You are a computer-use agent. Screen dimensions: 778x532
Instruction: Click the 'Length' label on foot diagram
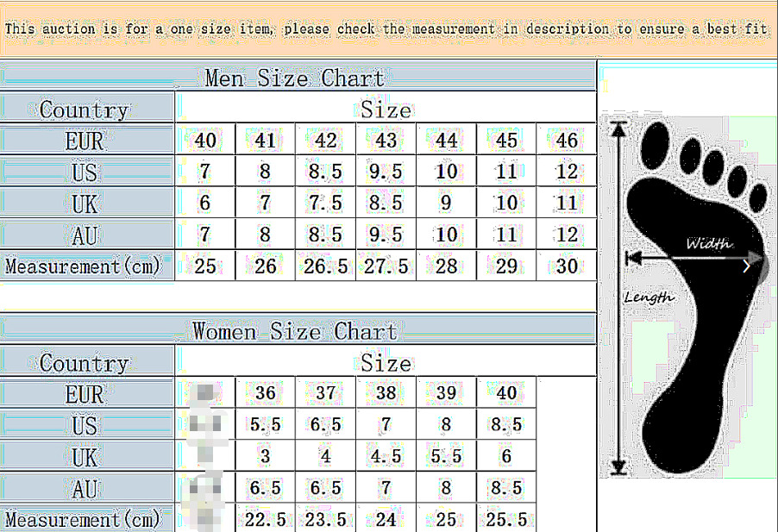[649, 297]
